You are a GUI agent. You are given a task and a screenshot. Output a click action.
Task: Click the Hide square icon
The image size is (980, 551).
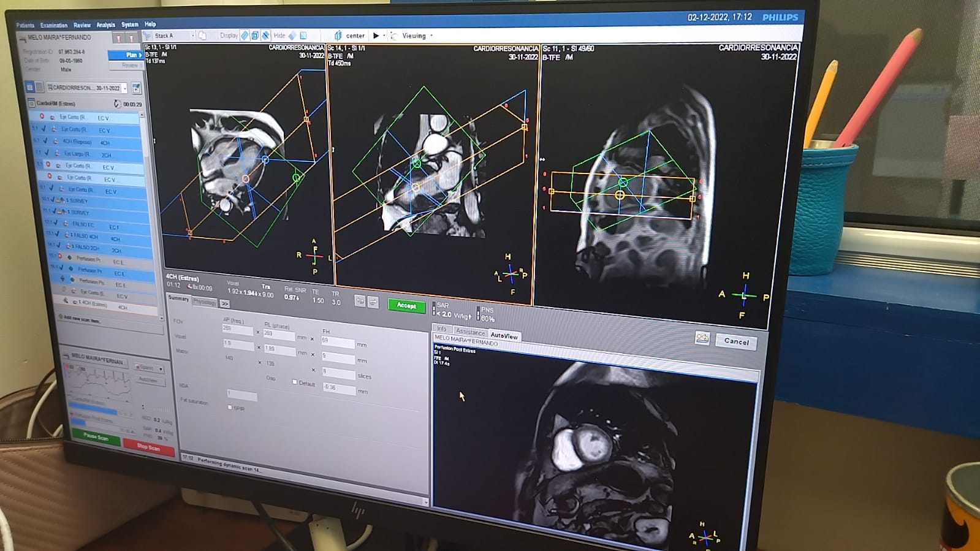click(x=303, y=36)
